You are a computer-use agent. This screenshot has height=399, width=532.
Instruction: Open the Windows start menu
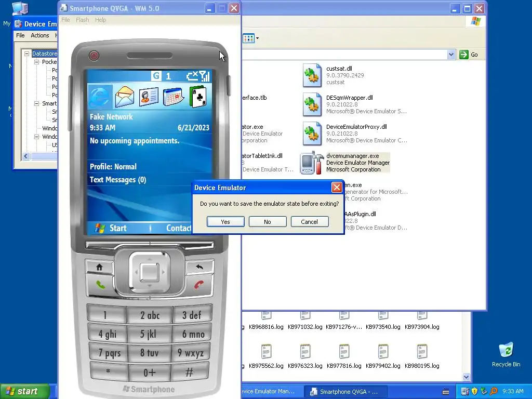[x=24, y=391]
